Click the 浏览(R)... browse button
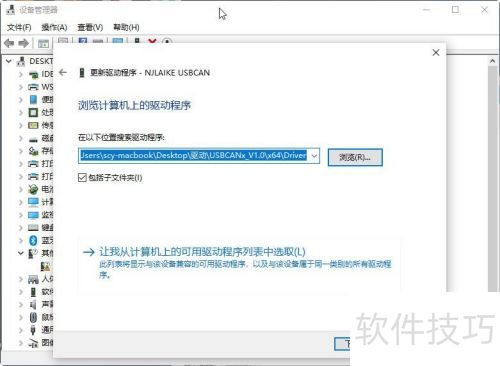This screenshot has width=500, height=366. click(355, 157)
